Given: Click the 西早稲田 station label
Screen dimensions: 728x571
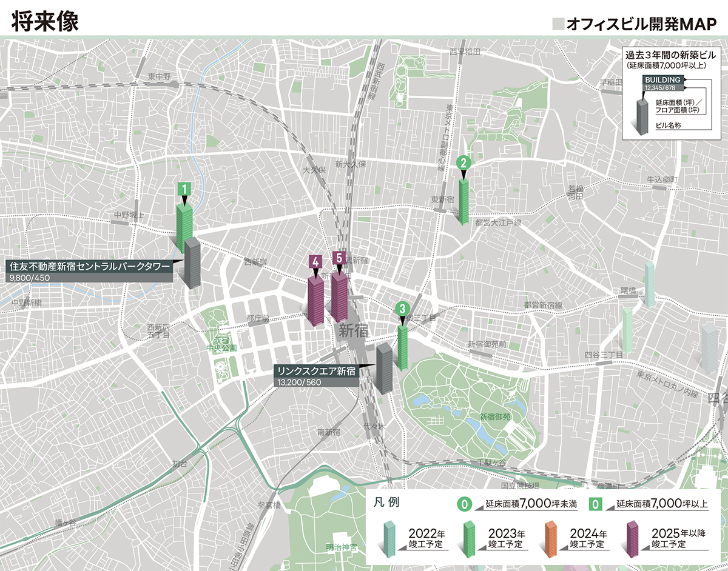Looking at the screenshot, I should click(x=465, y=52).
